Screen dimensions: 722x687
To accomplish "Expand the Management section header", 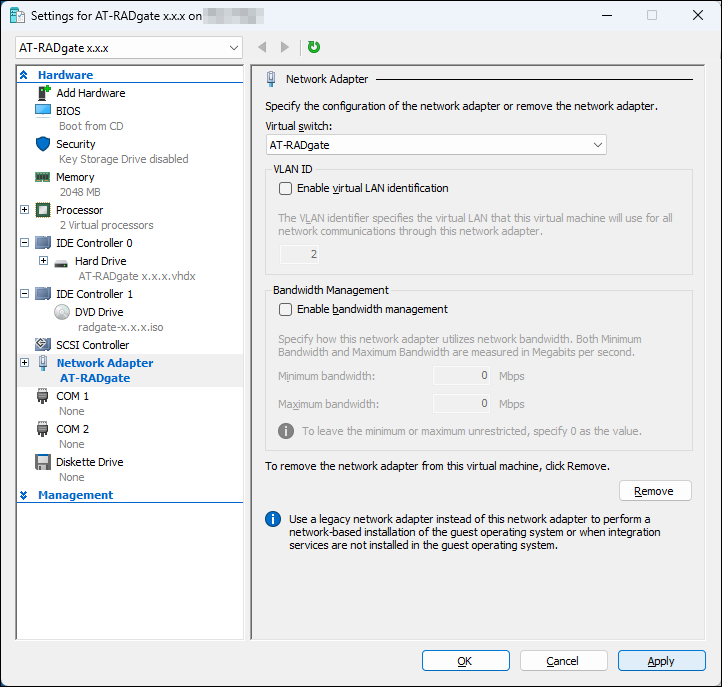I will [x=24, y=495].
